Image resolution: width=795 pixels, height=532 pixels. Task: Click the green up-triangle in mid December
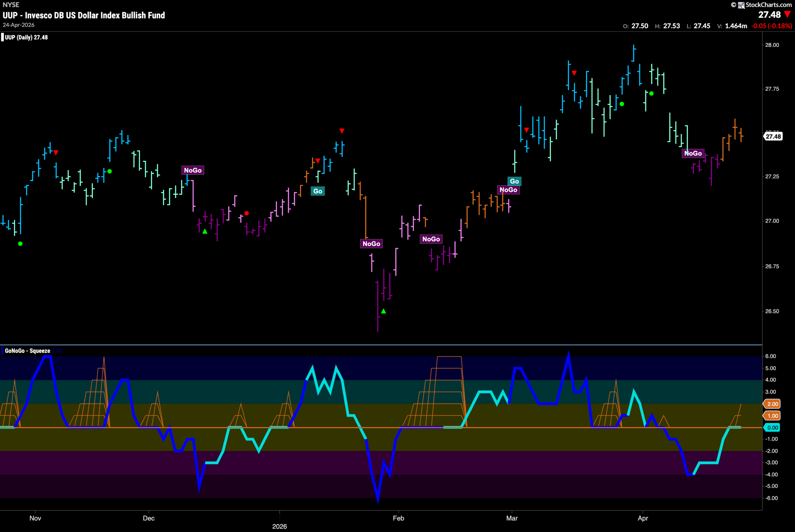205,231
